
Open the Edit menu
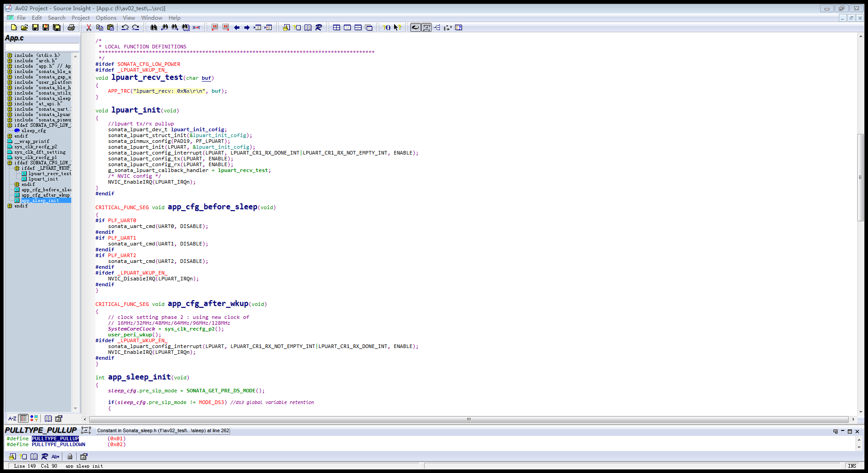pos(37,18)
